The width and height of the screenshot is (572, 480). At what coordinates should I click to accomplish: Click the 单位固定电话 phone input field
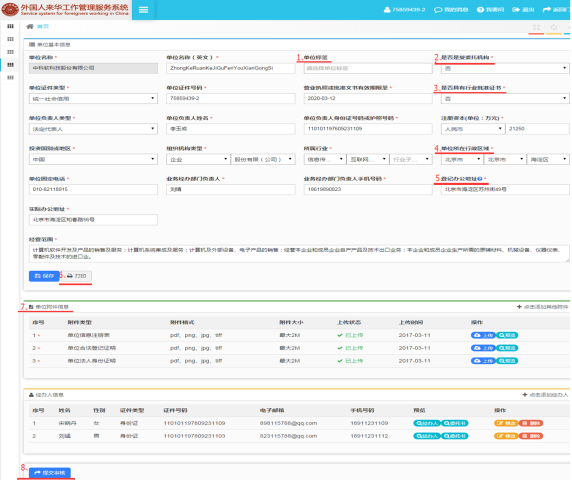pos(93,189)
